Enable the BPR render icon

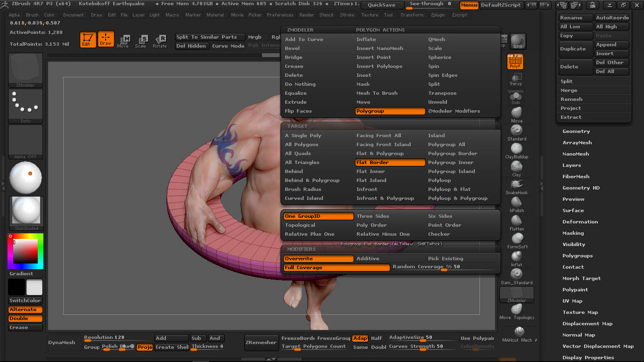(518, 41)
